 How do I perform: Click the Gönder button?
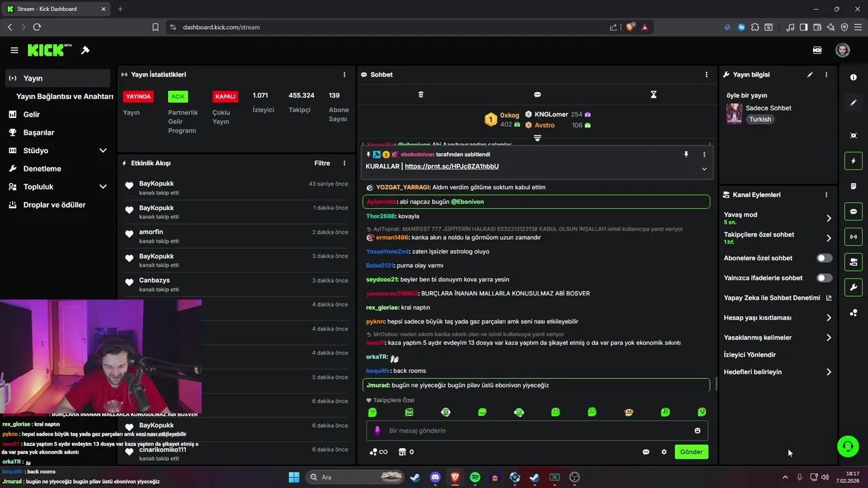[692, 452]
